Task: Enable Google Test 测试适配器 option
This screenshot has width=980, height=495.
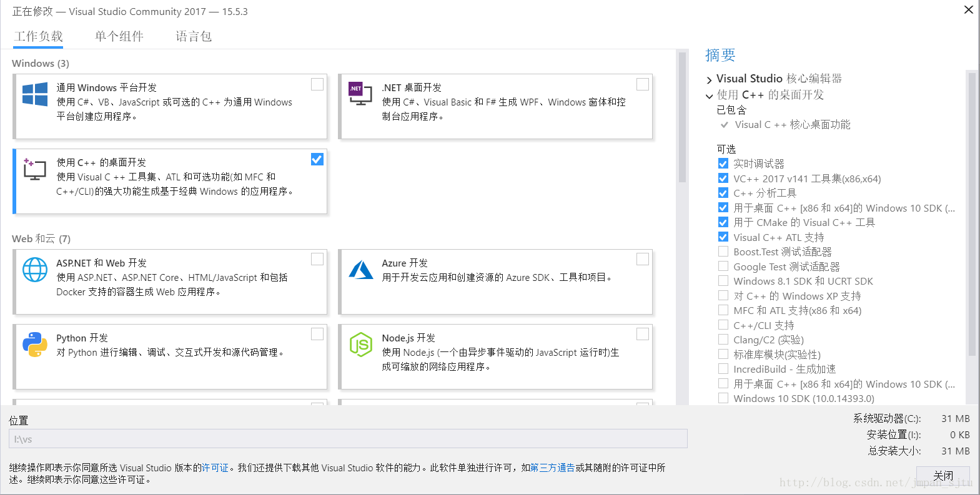Action: click(x=723, y=267)
